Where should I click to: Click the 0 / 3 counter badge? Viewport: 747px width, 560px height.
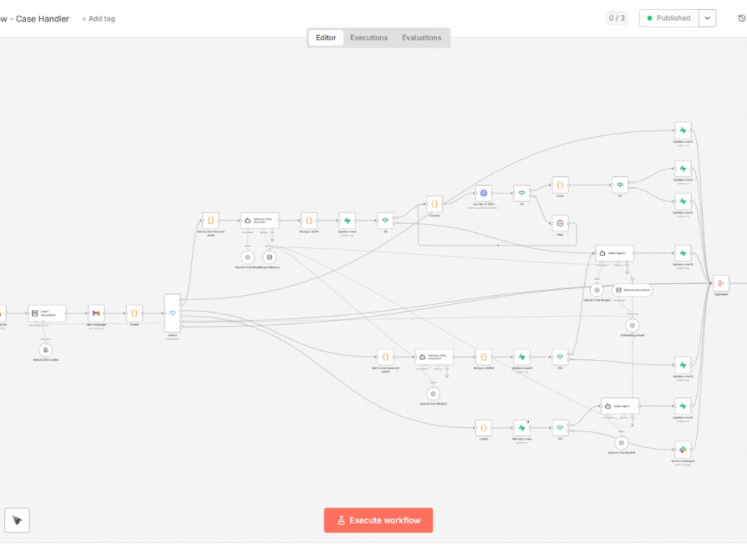616,18
